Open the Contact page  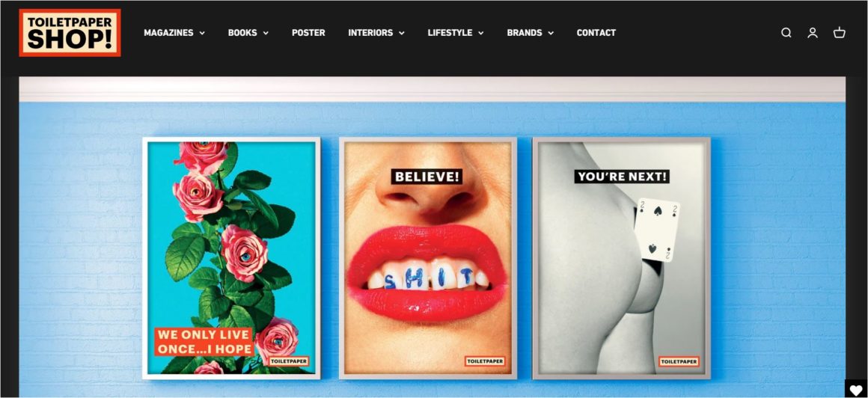click(596, 33)
